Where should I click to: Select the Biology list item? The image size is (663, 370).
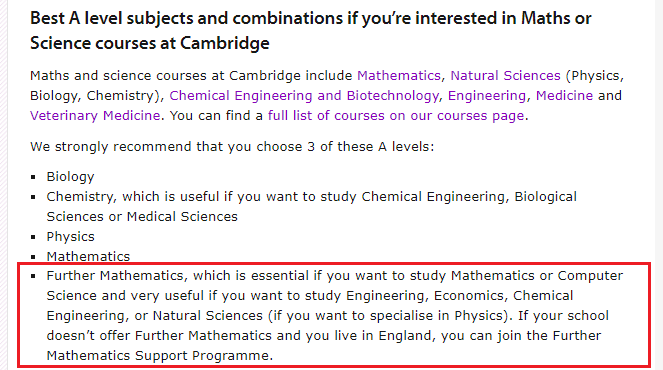coord(70,177)
